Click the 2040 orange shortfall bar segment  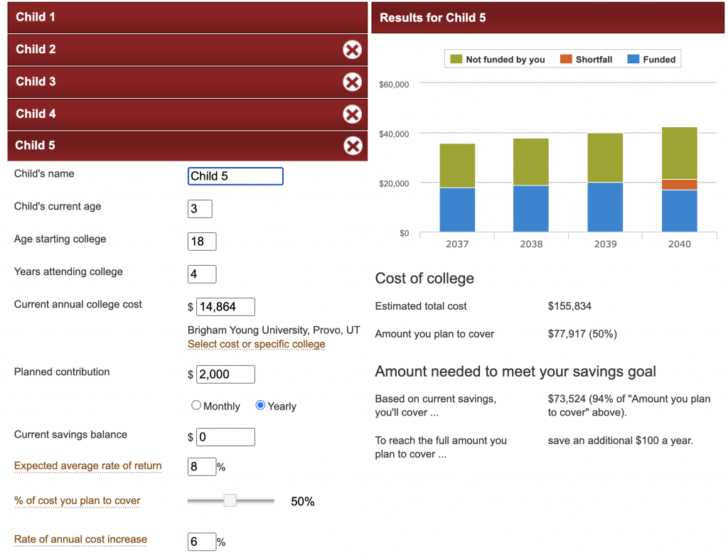pos(679,185)
